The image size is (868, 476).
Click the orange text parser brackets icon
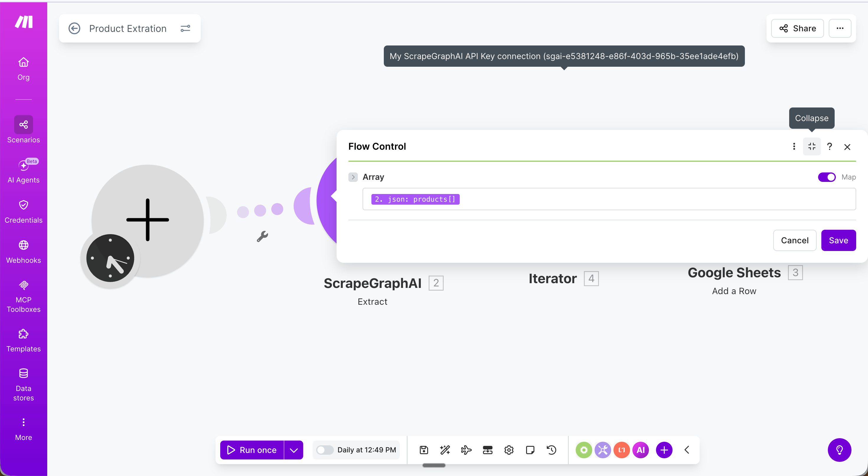pyautogui.click(x=622, y=450)
